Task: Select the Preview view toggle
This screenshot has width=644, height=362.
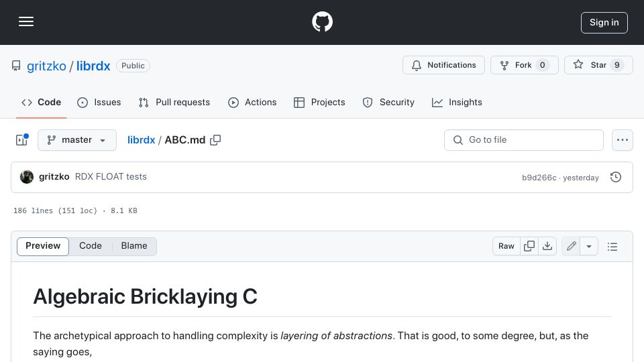Action: point(43,246)
